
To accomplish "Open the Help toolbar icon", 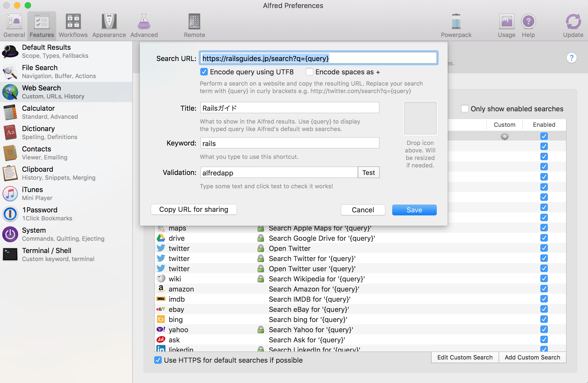I will (528, 21).
